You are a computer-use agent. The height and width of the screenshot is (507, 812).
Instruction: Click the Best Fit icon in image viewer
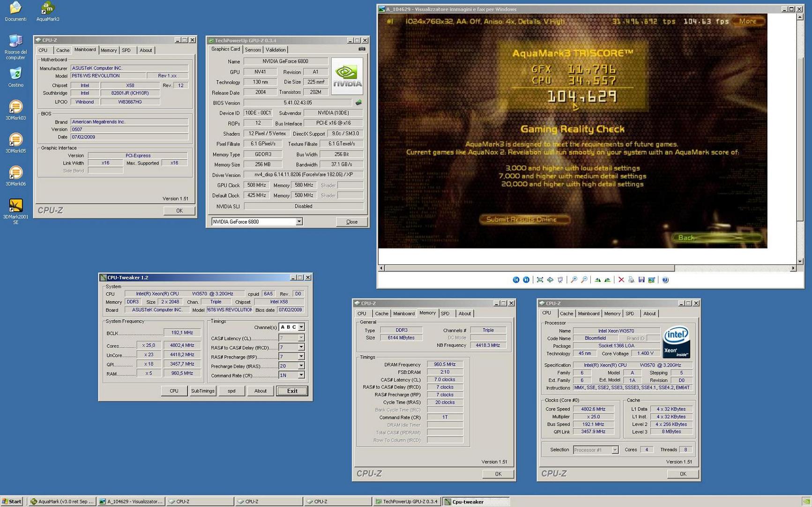pos(540,280)
